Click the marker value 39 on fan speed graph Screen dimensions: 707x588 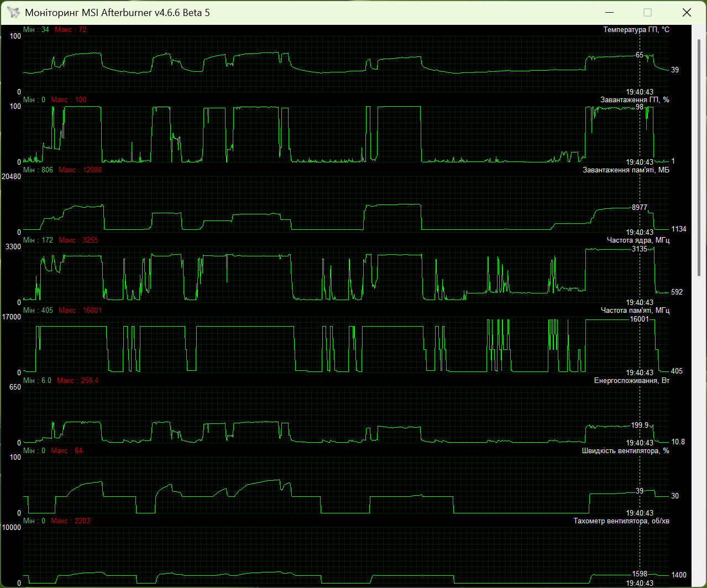click(639, 491)
